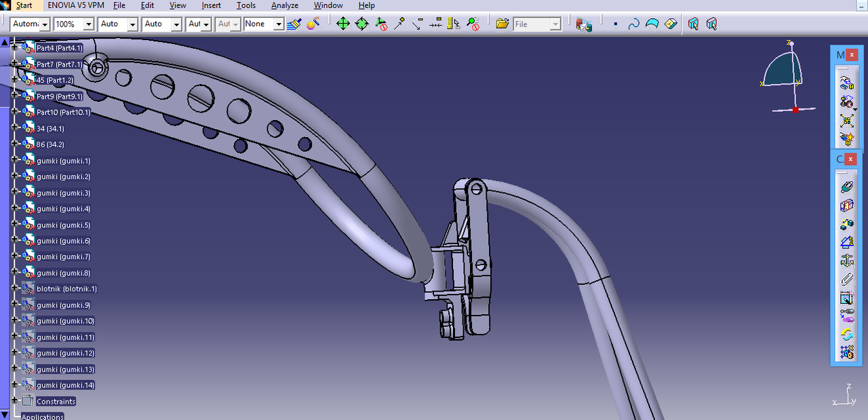
Task: Select the Contact Constraint icon
Action: coord(846,206)
